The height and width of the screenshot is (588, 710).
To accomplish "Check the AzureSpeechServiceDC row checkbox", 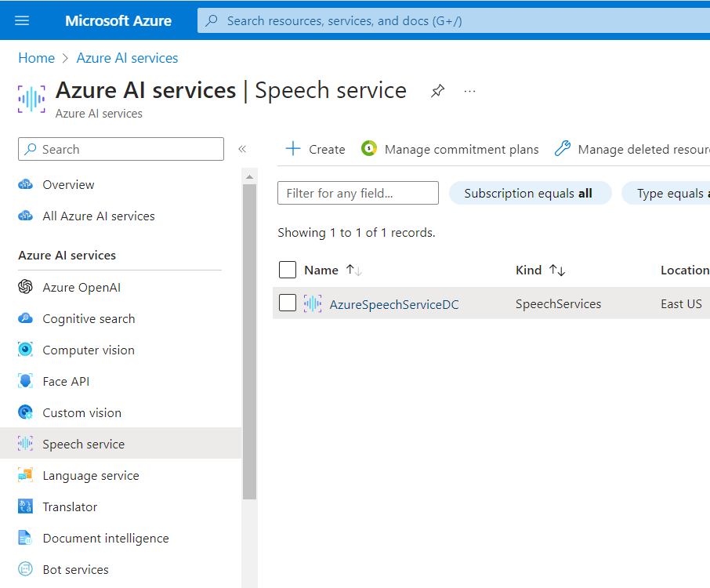I will [x=288, y=303].
